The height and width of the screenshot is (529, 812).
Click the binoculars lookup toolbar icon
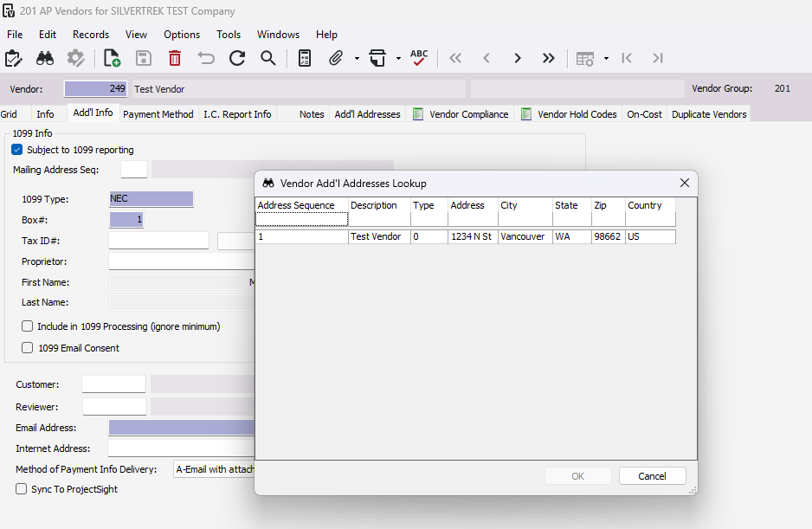[x=45, y=58]
